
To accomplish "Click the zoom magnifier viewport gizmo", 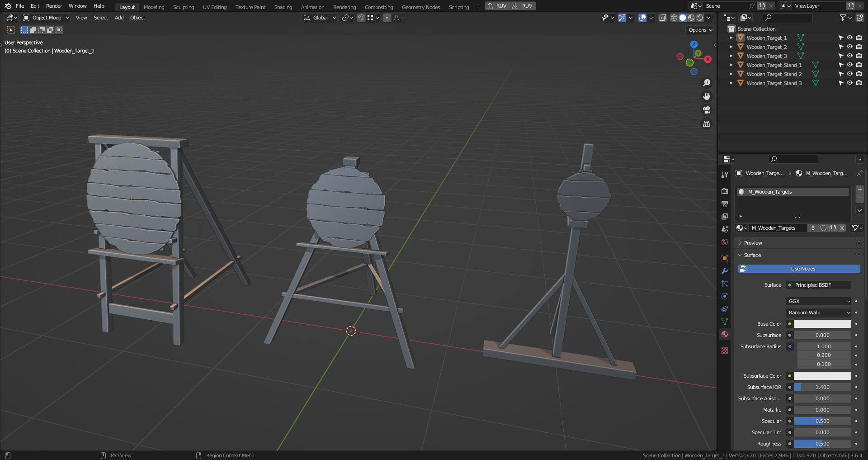I will coord(707,83).
